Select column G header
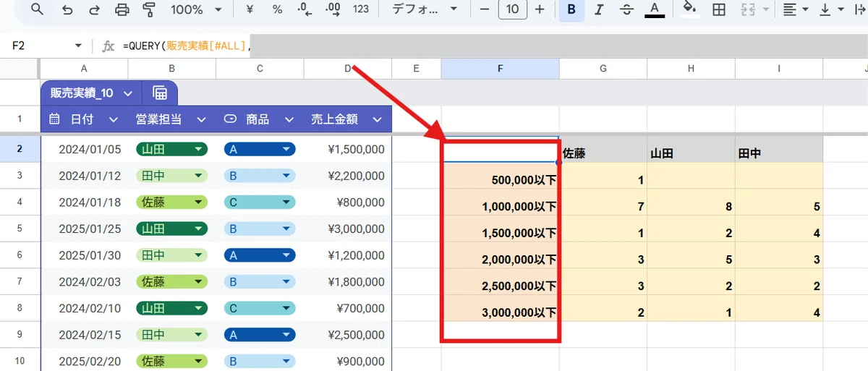This screenshot has height=371, width=868. pos(603,69)
